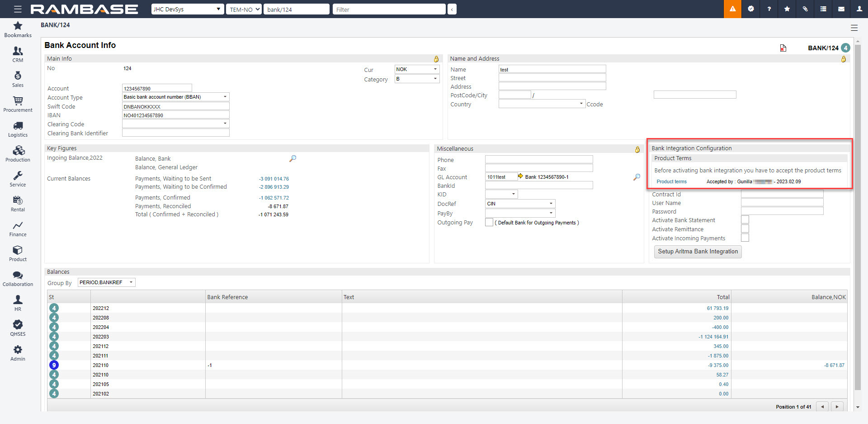
Task: Click the Filter input in top bar
Action: coord(389,9)
